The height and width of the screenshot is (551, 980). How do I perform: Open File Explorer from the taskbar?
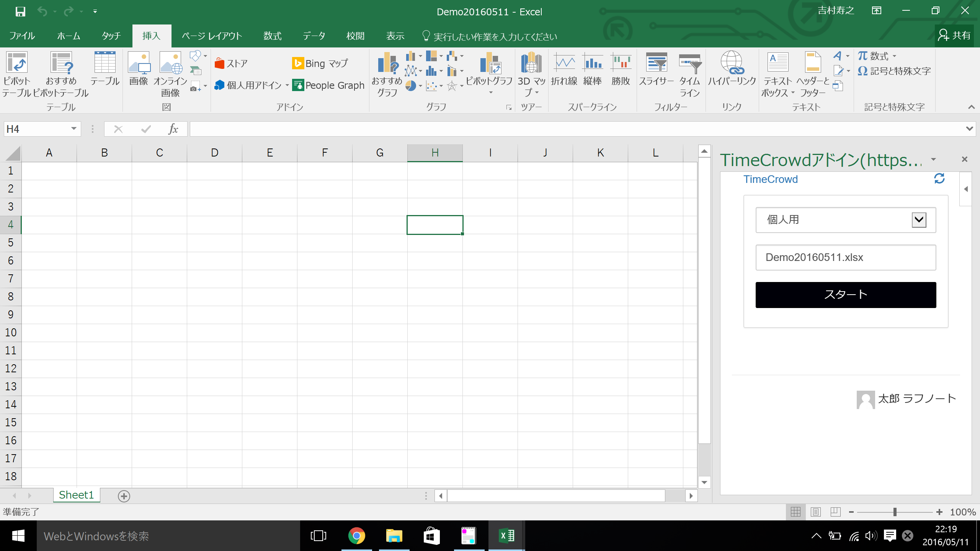394,536
